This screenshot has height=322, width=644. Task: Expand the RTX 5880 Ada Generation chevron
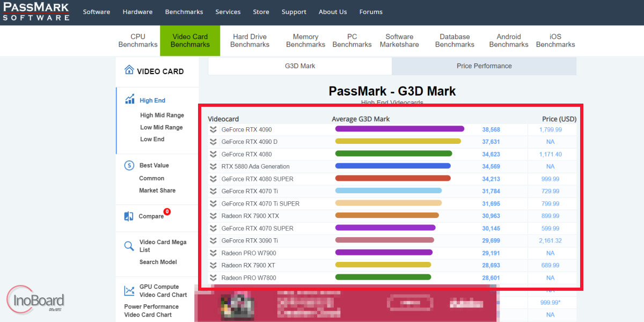pyautogui.click(x=213, y=166)
